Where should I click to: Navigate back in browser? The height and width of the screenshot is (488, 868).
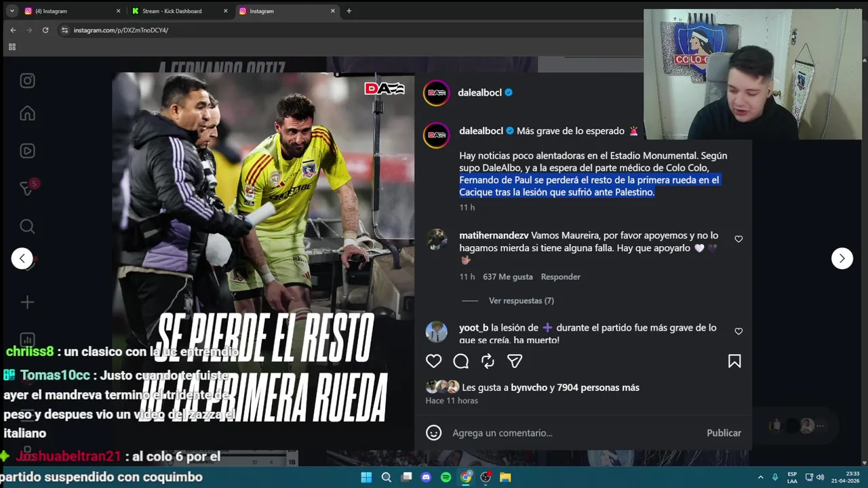[13, 30]
